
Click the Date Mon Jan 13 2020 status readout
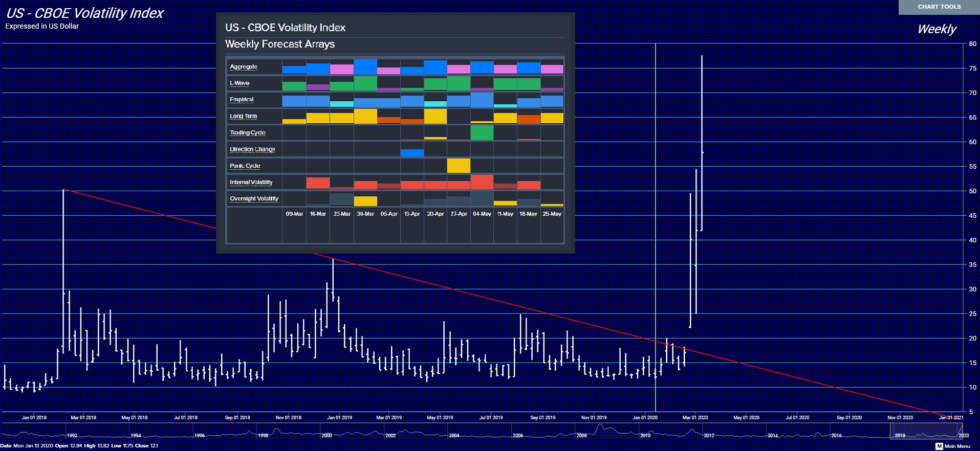tap(27, 446)
